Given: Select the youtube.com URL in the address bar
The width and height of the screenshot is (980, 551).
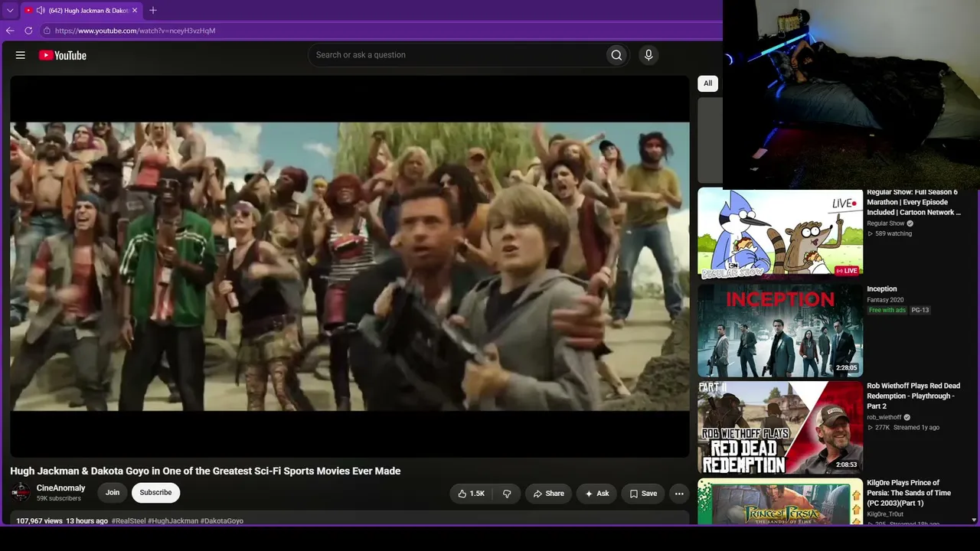Looking at the screenshot, I should point(136,31).
